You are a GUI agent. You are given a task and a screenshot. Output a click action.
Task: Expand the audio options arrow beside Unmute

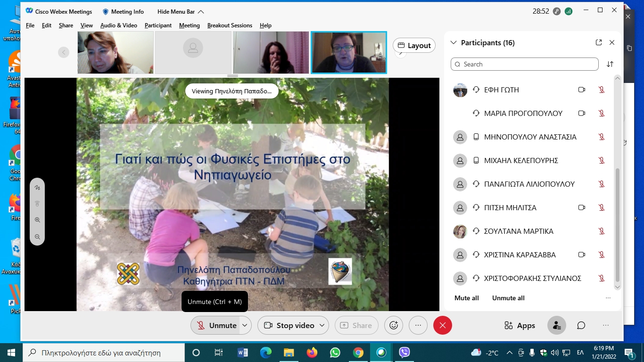click(x=245, y=325)
